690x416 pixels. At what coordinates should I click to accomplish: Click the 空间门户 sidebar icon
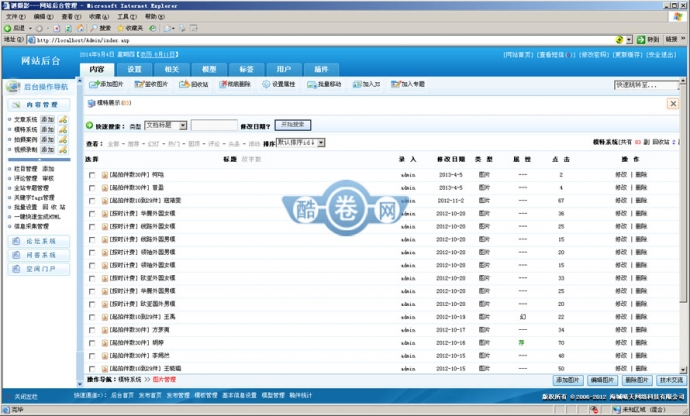[16, 269]
